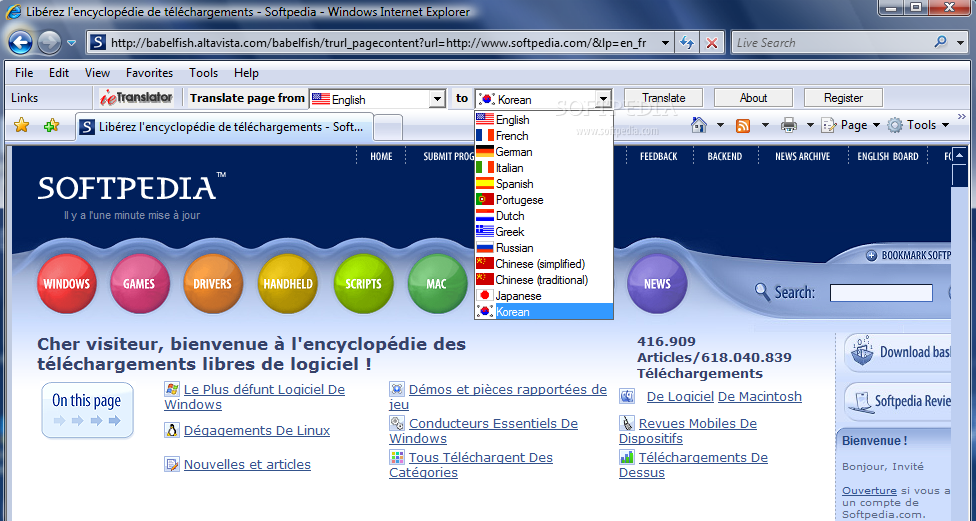976x521 pixels.
Task: Click the Favorites Center star icon
Action: pos(22,126)
